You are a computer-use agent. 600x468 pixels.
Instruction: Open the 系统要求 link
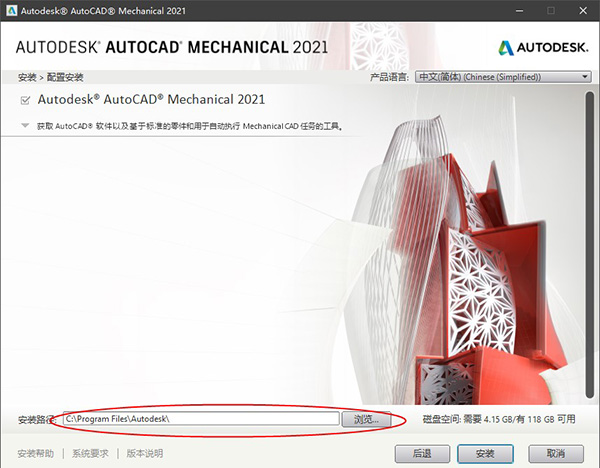[x=92, y=454]
